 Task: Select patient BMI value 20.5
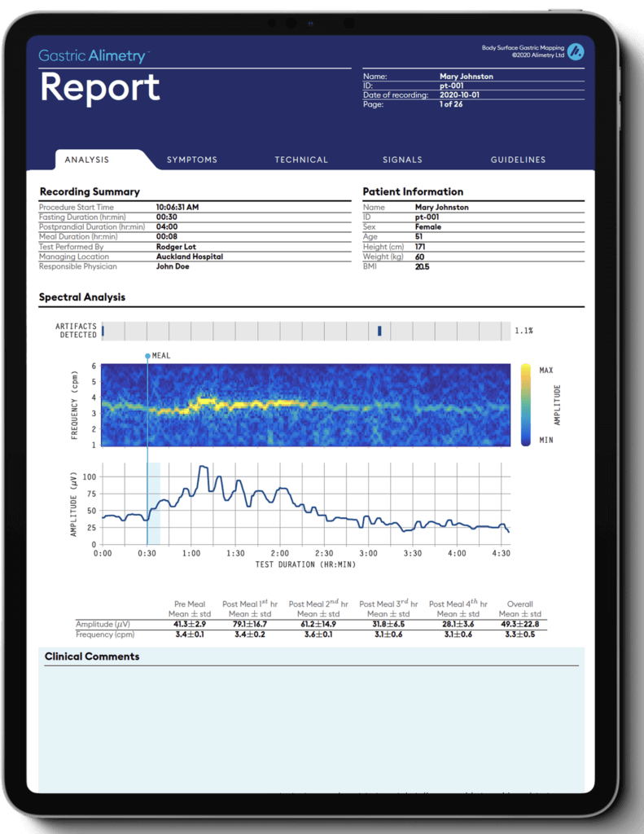pyautogui.click(x=422, y=266)
